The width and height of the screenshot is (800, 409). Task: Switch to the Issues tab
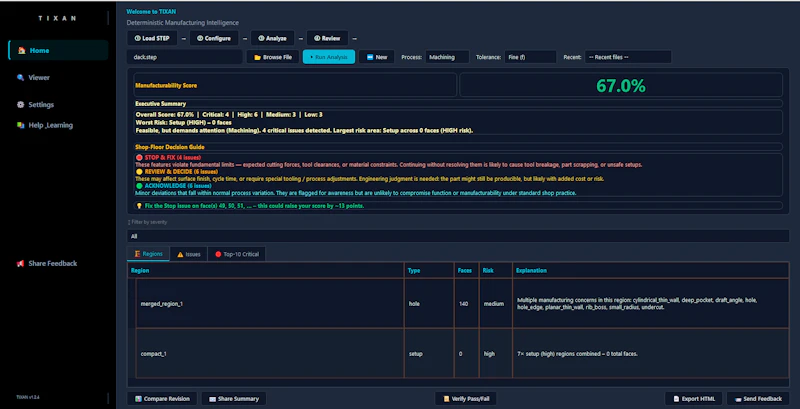point(188,254)
